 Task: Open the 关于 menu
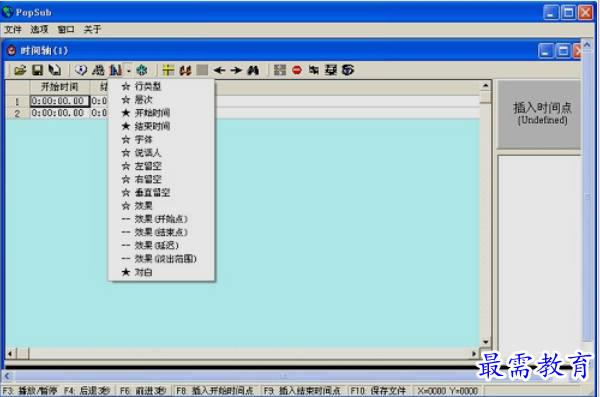click(x=93, y=29)
